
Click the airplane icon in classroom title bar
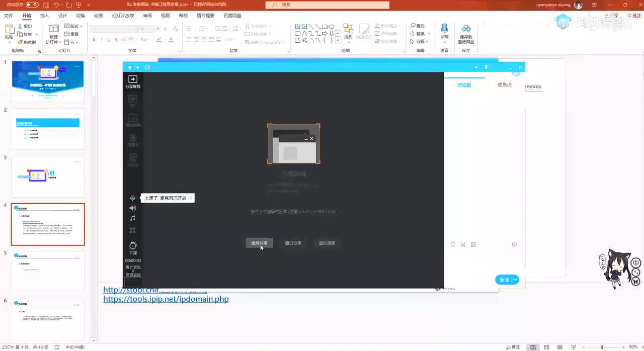coord(137,67)
